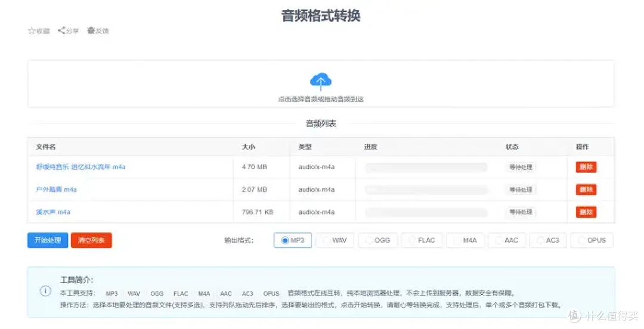Click the Share (分享) icon
The image size is (644, 329).
(61, 30)
